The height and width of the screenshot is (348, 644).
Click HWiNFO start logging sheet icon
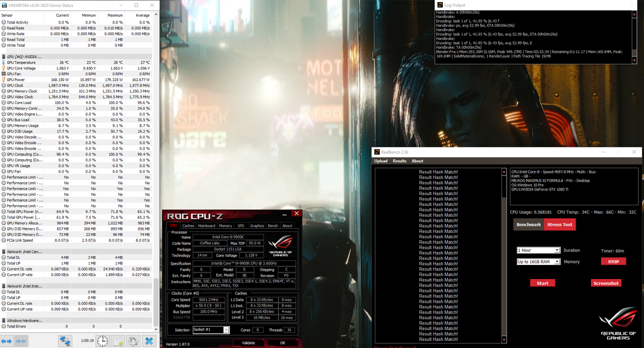coord(118,341)
